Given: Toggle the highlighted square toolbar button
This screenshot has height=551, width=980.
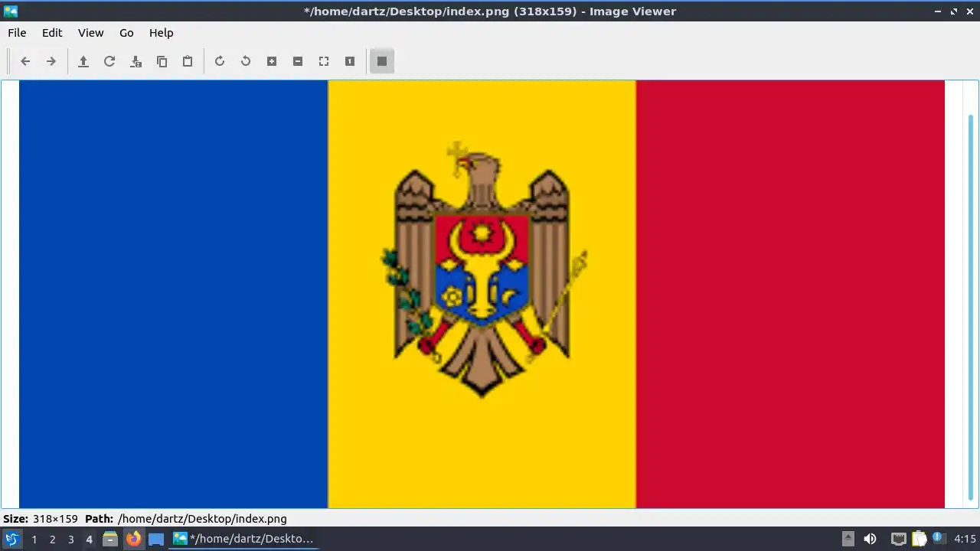Looking at the screenshot, I should pos(382,61).
